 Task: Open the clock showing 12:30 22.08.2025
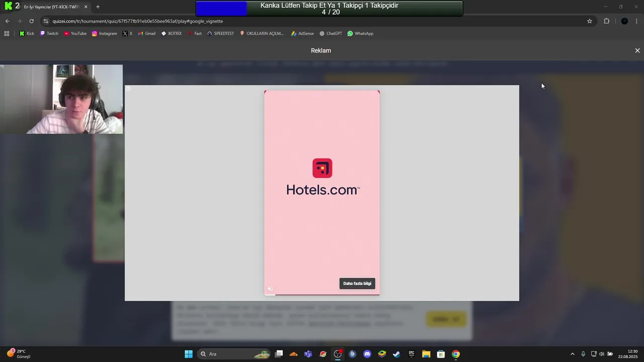628,354
